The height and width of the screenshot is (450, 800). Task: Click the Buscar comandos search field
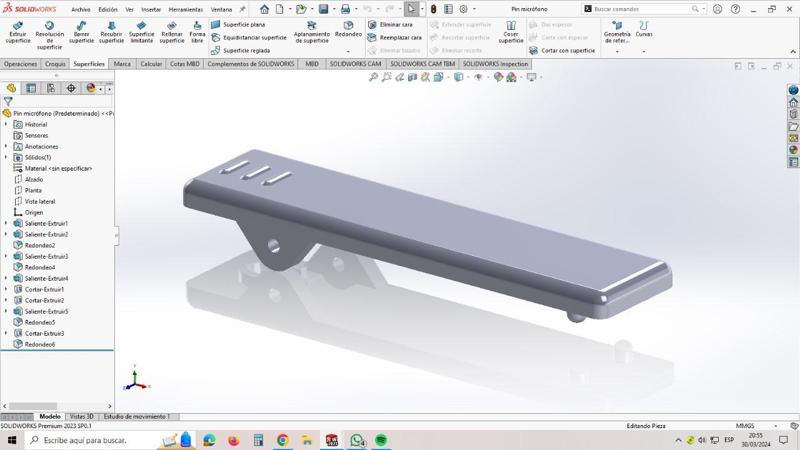click(643, 9)
